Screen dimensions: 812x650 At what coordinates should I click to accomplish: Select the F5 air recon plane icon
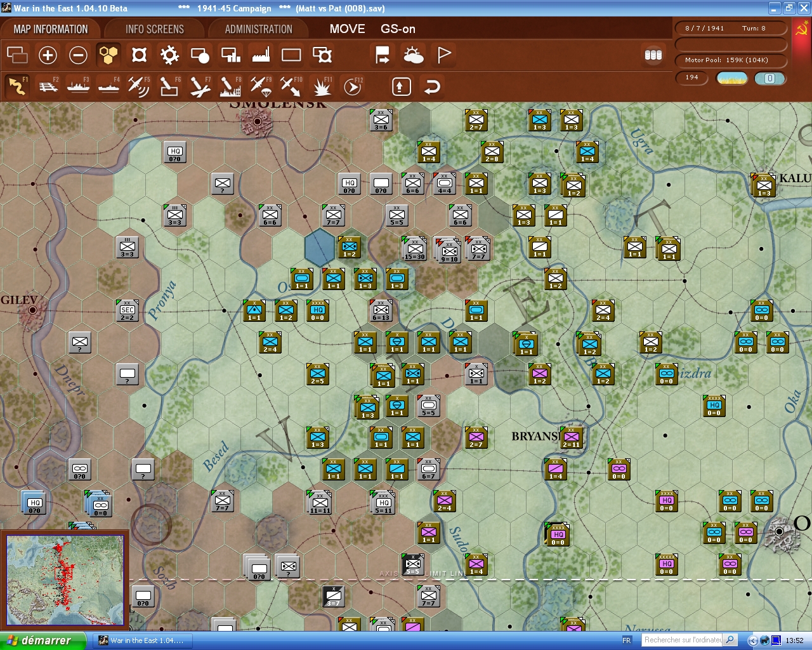(x=139, y=86)
